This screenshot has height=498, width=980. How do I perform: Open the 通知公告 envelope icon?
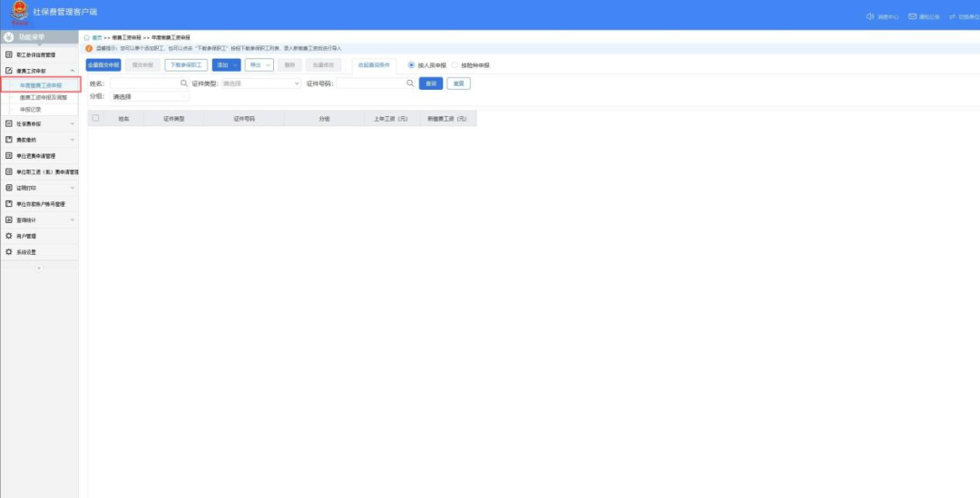tap(912, 16)
